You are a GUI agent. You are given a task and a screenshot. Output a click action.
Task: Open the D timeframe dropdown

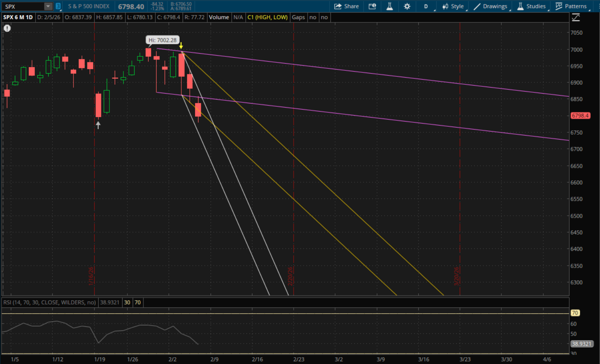426,6
